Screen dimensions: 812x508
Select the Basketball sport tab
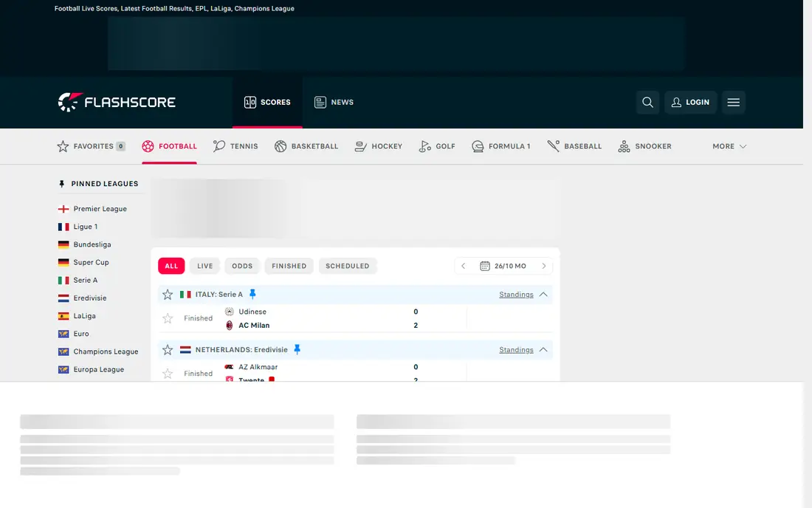[306, 146]
